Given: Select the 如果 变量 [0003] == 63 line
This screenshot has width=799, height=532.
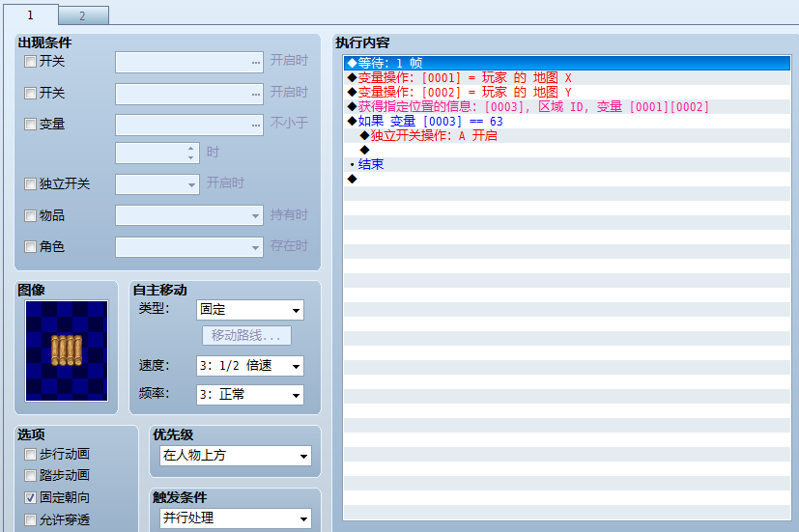Looking at the screenshot, I should click(567, 121).
